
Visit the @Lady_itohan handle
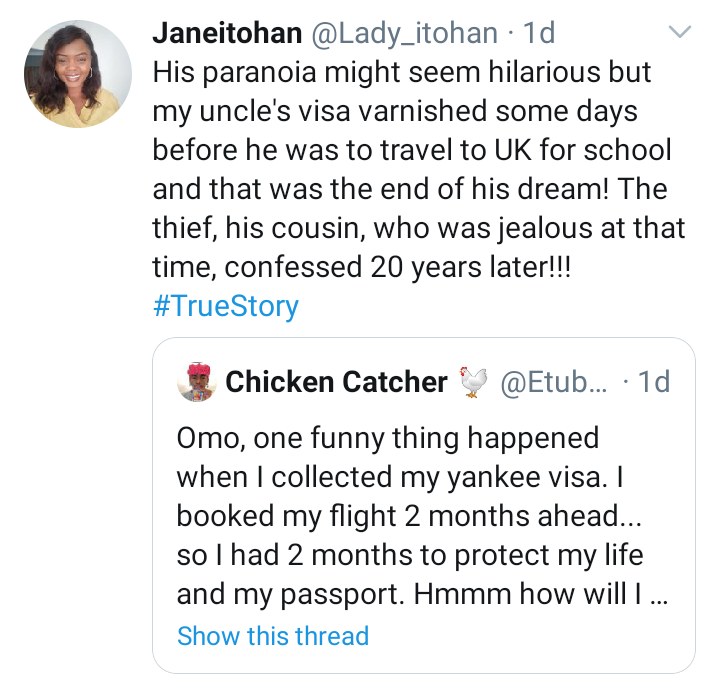406,33
